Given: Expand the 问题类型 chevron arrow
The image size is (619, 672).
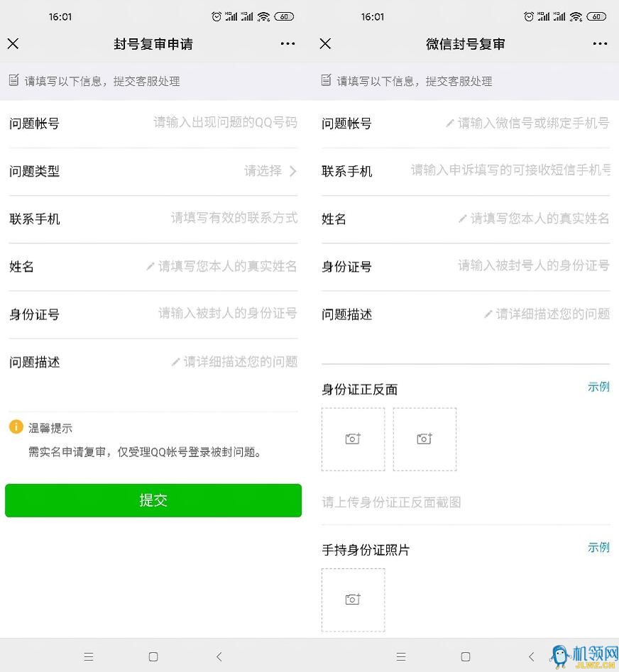Looking at the screenshot, I should click(x=292, y=171).
